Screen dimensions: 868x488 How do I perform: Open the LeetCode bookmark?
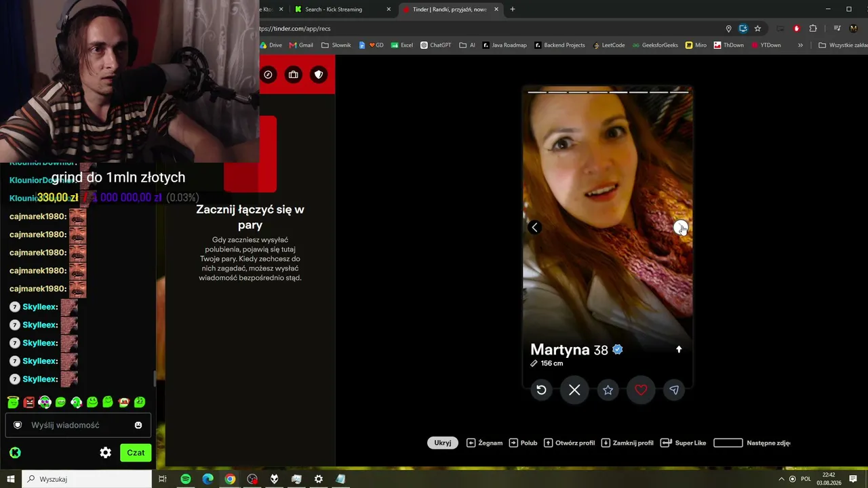tap(609, 45)
